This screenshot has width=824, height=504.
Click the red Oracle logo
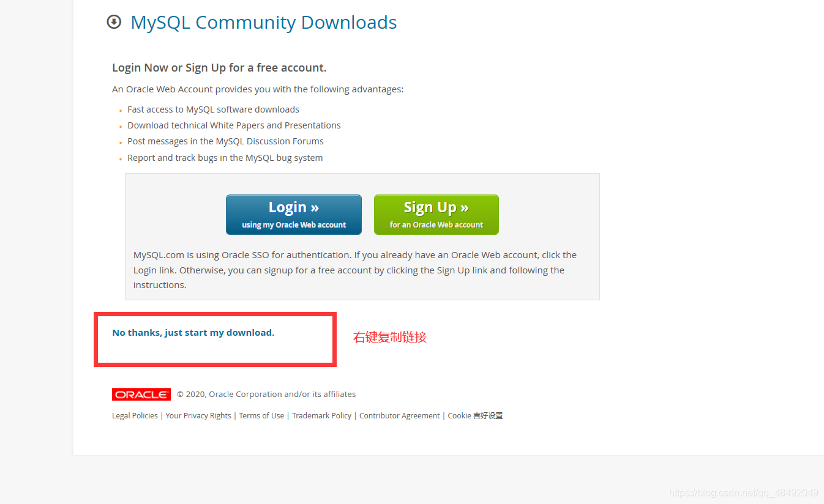point(141,395)
